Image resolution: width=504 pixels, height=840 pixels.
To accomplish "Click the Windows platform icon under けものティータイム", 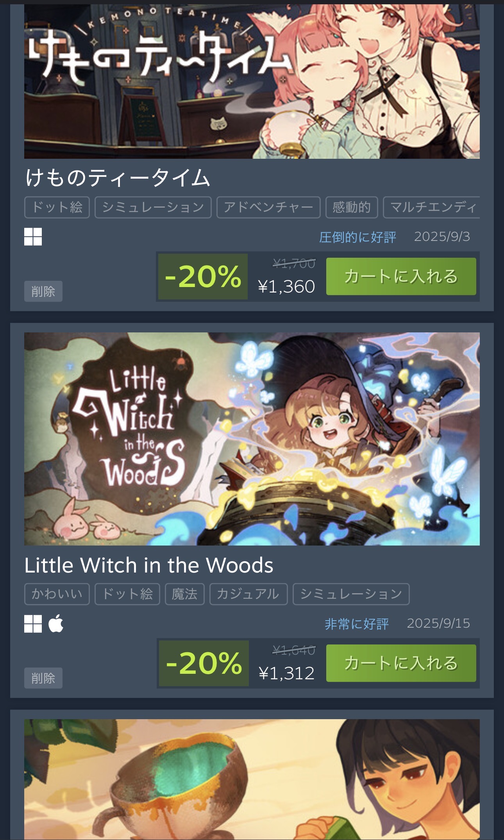I will pyautogui.click(x=33, y=237).
